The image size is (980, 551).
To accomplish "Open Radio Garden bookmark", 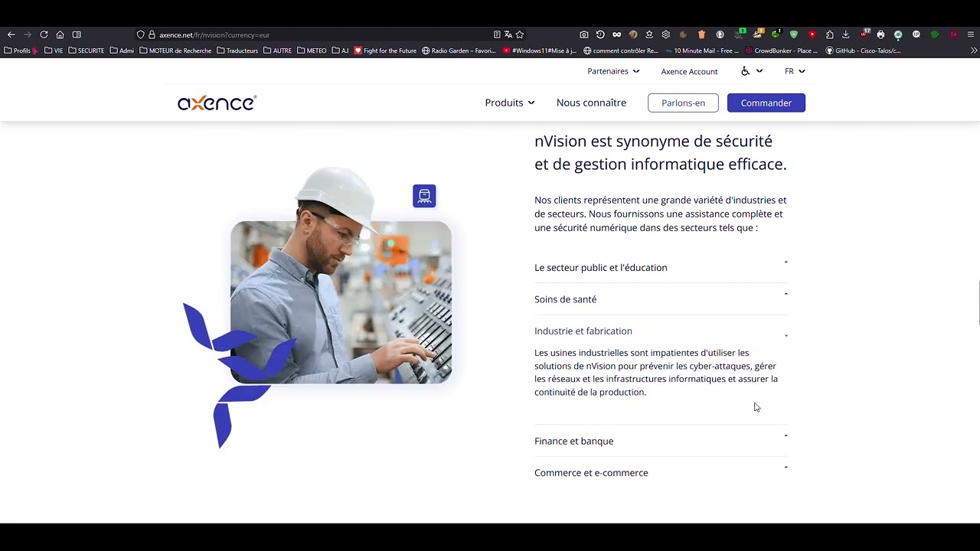I will pyautogui.click(x=459, y=51).
